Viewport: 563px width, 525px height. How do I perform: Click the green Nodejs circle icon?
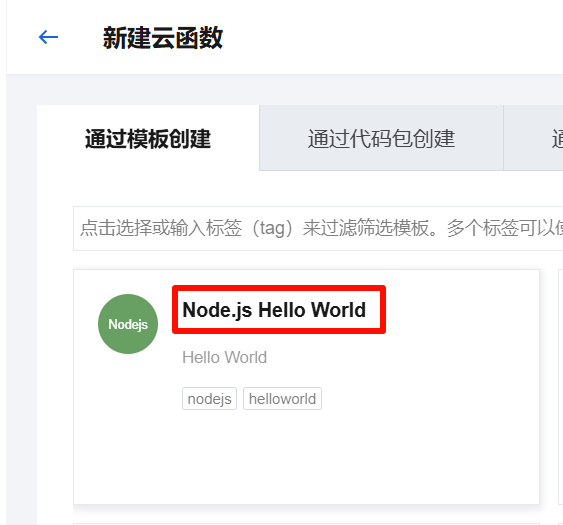click(128, 324)
